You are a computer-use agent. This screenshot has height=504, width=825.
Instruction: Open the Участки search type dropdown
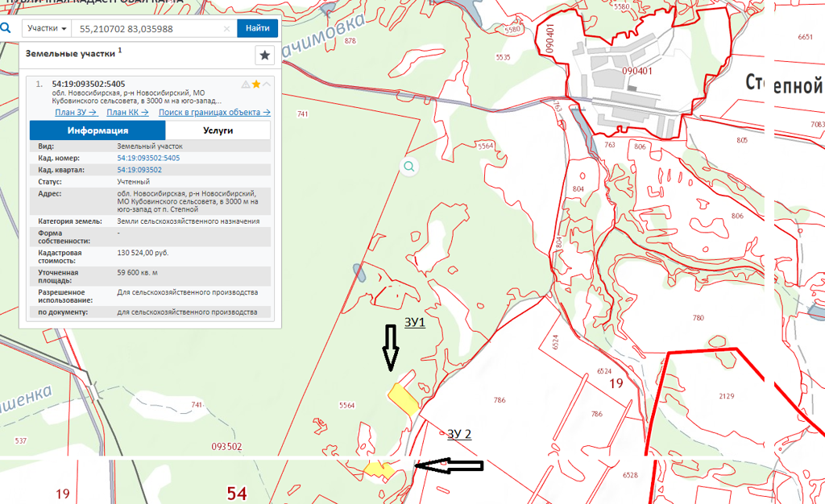[x=46, y=28]
